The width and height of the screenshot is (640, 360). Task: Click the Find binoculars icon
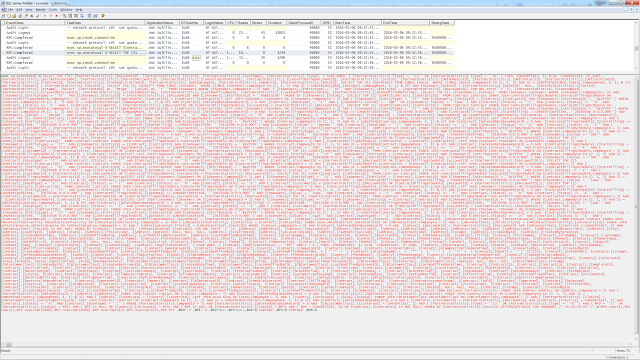[x=31, y=16]
